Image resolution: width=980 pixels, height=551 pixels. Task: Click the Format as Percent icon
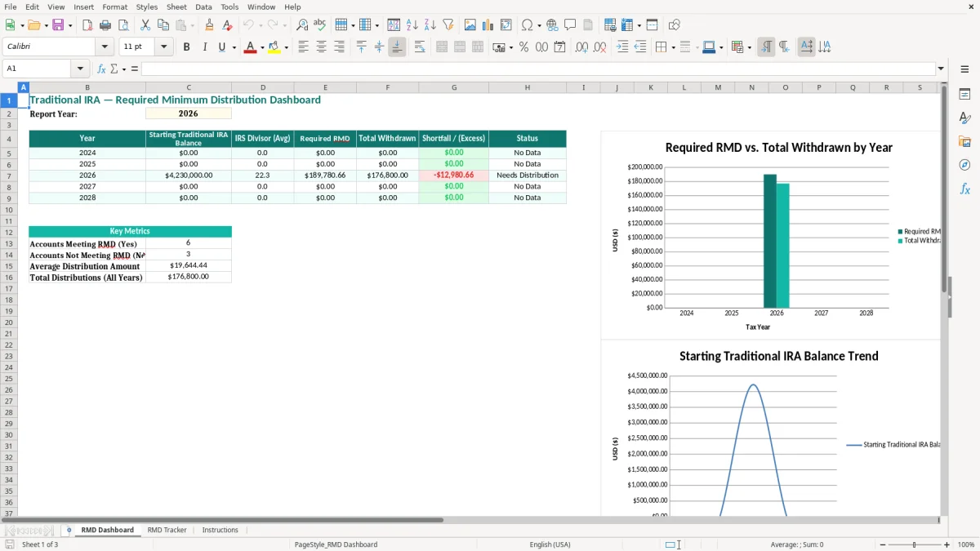coord(523,47)
